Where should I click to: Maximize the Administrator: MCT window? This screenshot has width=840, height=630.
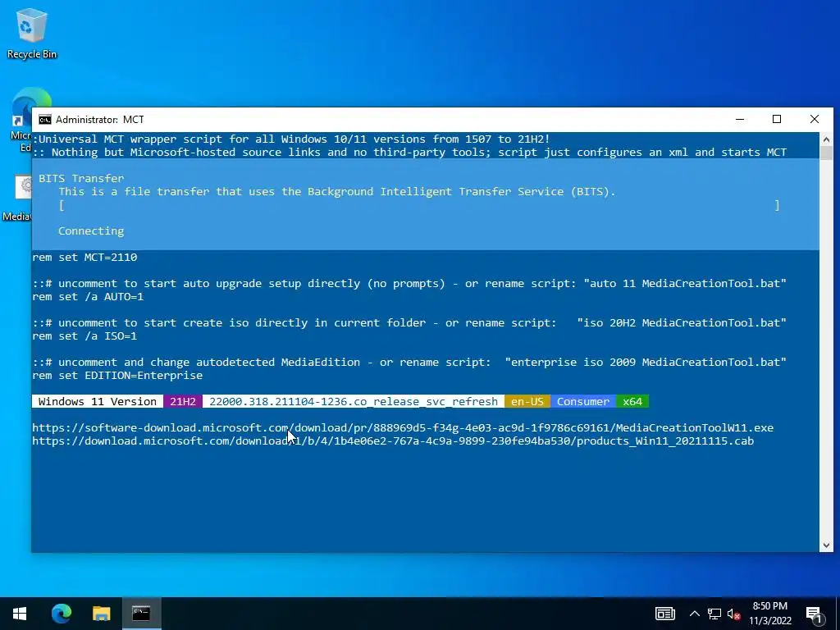click(x=777, y=120)
